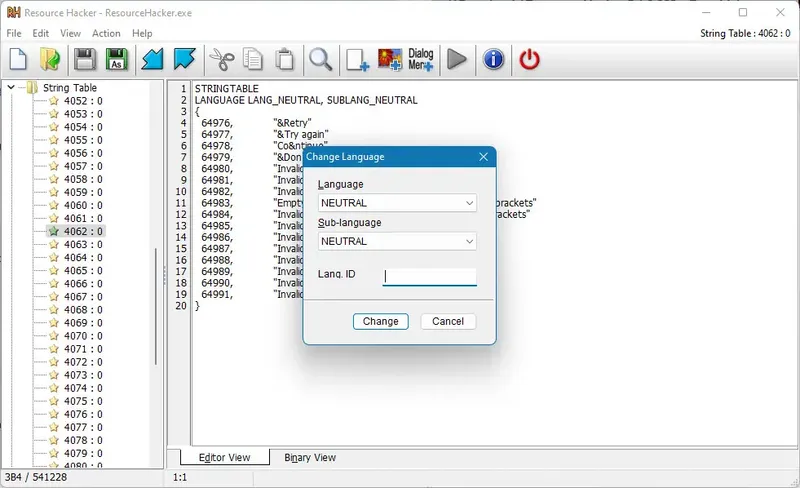
Task: Click the "&Try again" string line
Action: 301,134
